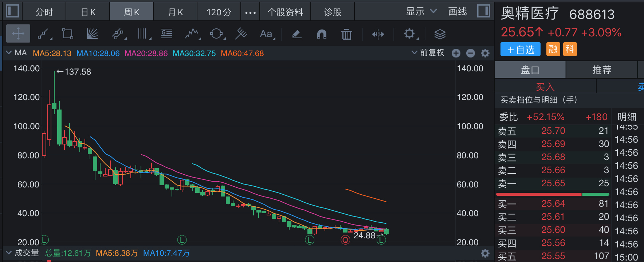Open the 推荐 recommendations tab
The image size is (644, 262).
(x=602, y=70)
